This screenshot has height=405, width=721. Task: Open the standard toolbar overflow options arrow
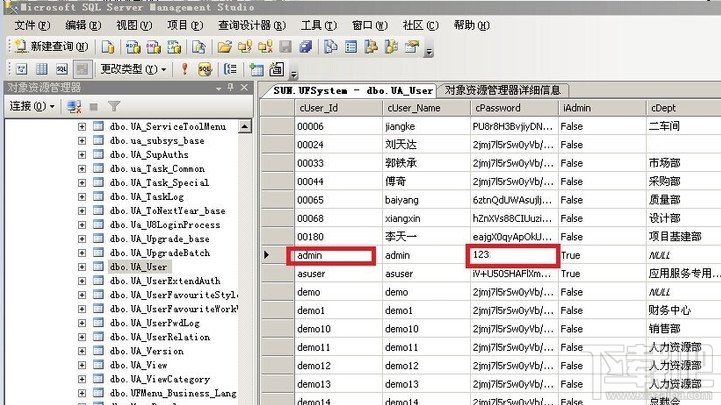point(429,51)
